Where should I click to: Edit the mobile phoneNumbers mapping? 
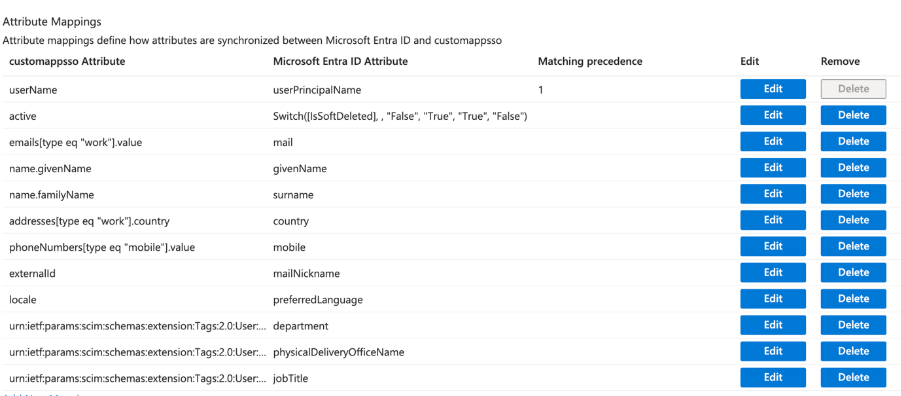[773, 247]
